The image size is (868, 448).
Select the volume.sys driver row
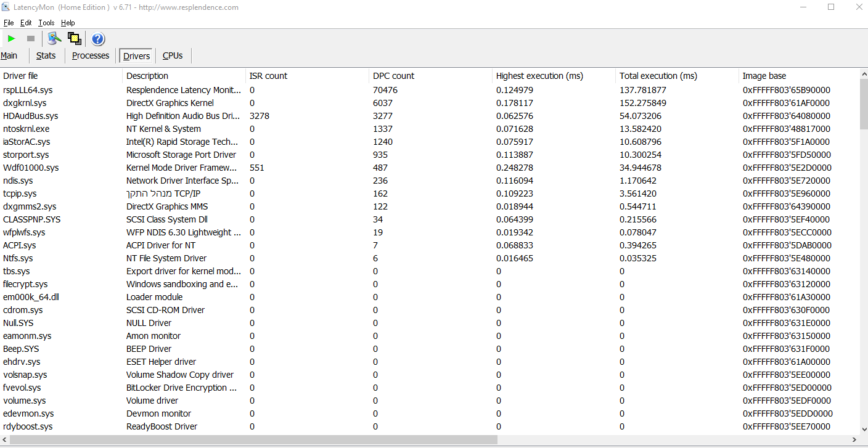point(429,401)
